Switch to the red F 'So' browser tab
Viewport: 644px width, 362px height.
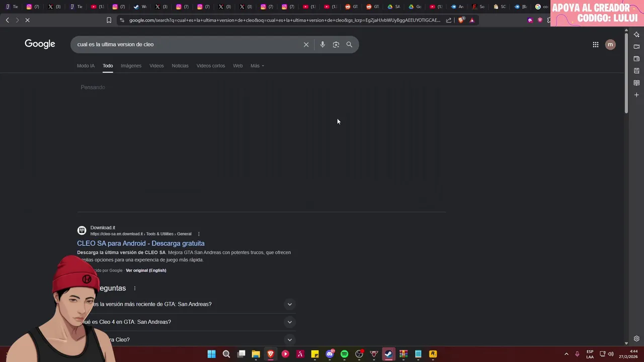pyautogui.click(x=478, y=7)
